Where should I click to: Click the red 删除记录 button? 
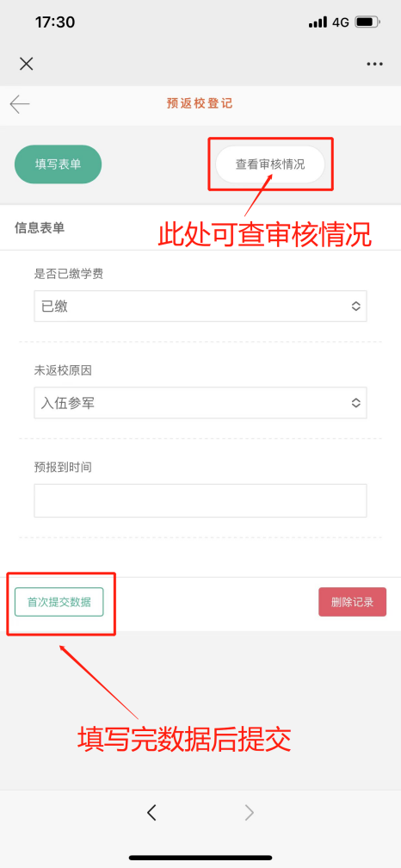pos(352,602)
